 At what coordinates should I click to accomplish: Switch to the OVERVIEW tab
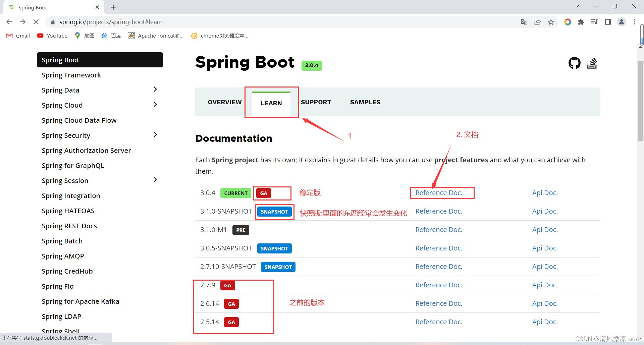click(x=224, y=102)
